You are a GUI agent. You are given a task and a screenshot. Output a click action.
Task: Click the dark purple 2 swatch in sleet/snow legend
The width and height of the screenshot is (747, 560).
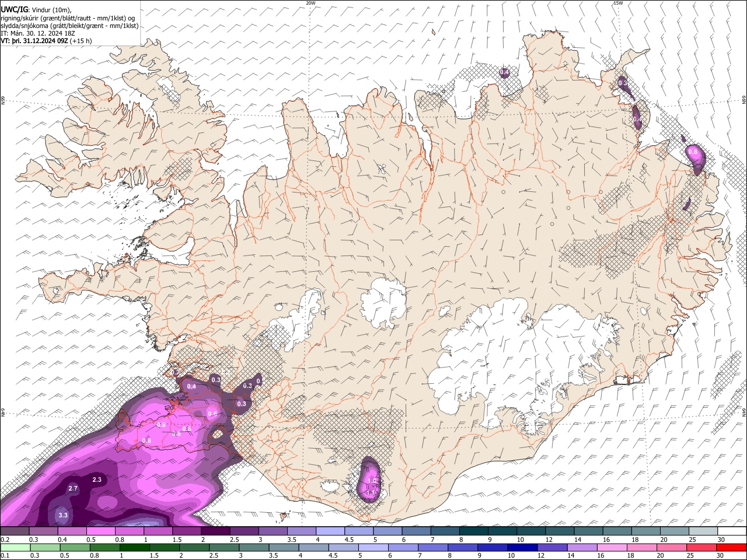coord(215,531)
